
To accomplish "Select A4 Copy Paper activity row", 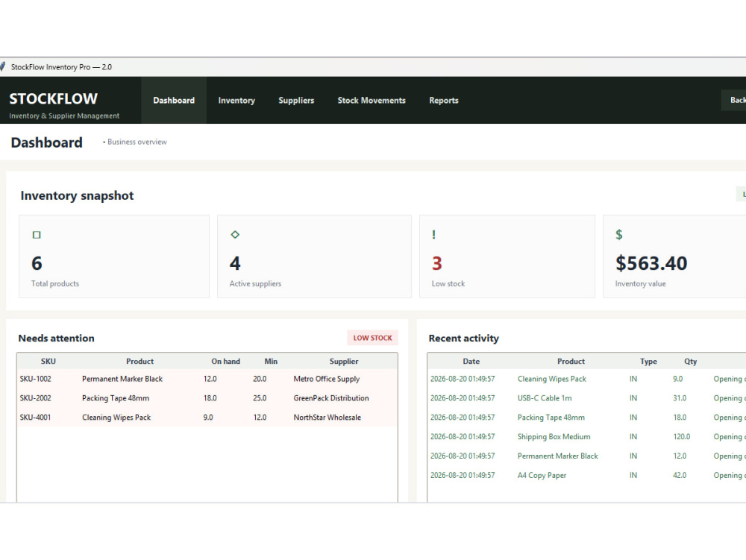I will [x=586, y=476].
